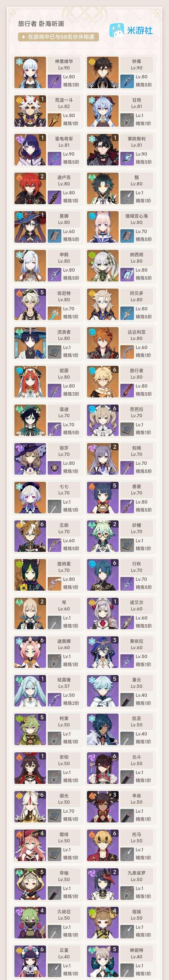Select the 流浪者 character name label
169x980 pixels.
point(64,332)
